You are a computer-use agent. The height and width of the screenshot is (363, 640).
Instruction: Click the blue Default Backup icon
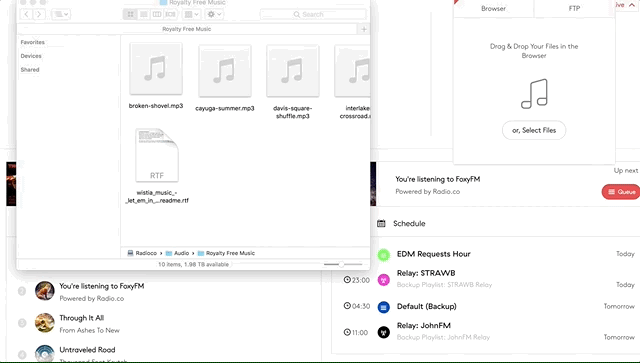pyautogui.click(x=383, y=307)
